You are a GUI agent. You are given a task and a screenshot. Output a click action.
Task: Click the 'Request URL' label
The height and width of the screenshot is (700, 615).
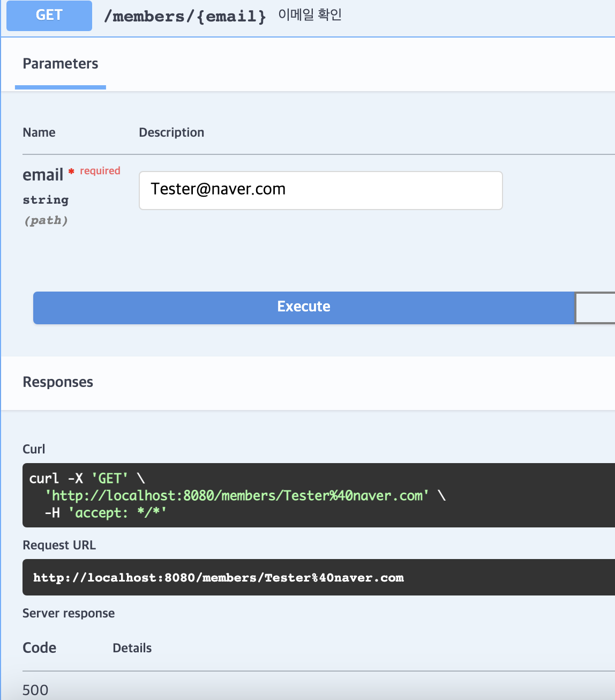(59, 545)
